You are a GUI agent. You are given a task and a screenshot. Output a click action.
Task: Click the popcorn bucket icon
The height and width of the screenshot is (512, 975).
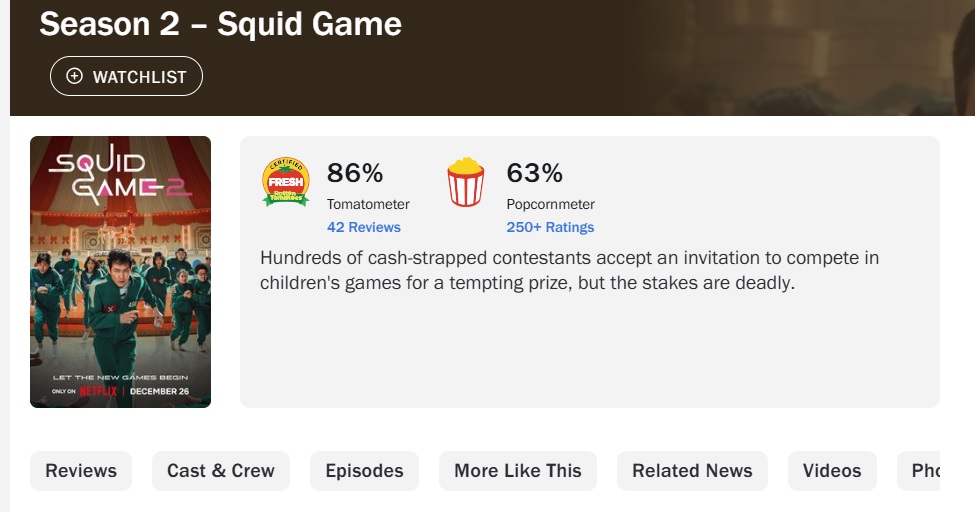[465, 182]
